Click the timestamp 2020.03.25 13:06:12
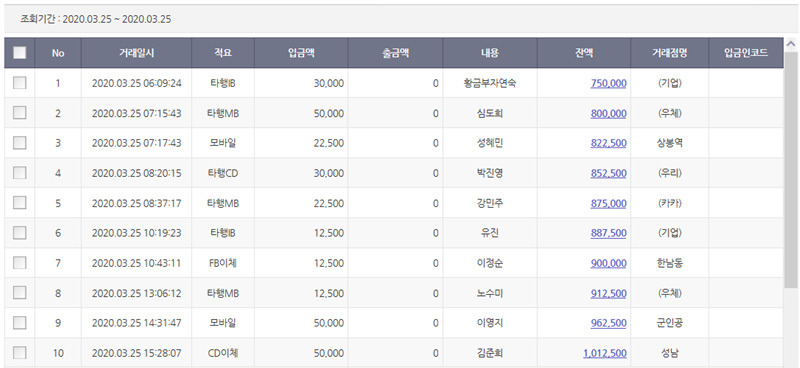 [136, 293]
